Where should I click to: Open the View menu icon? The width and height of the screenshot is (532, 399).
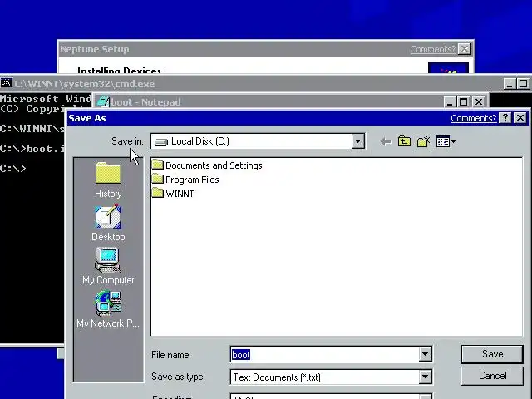[x=446, y=141]
